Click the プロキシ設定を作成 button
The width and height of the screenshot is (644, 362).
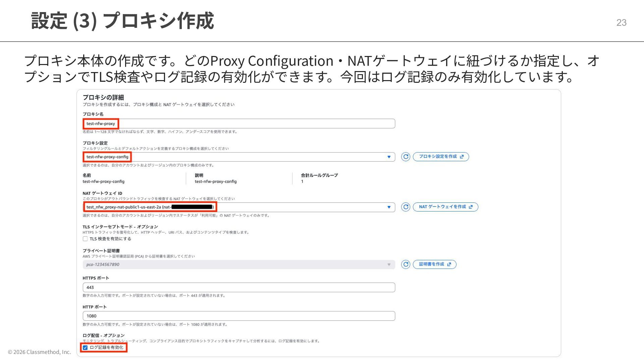click(437, 157)
